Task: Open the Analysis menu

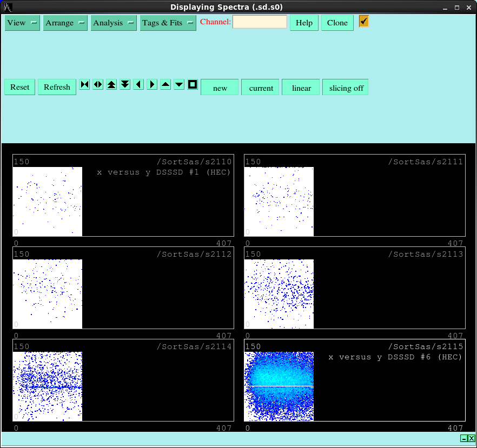Action: point(114,23)
